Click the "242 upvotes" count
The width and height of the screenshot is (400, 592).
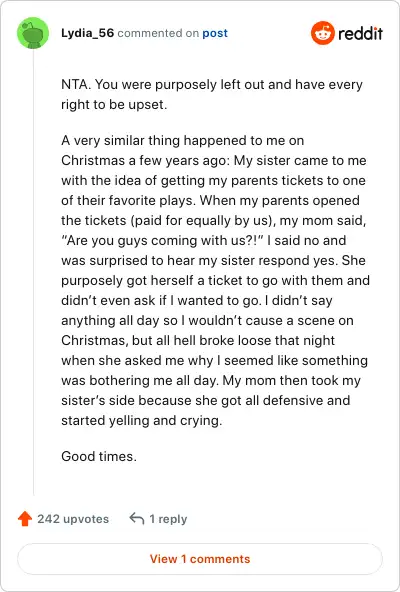click(73, 519)
